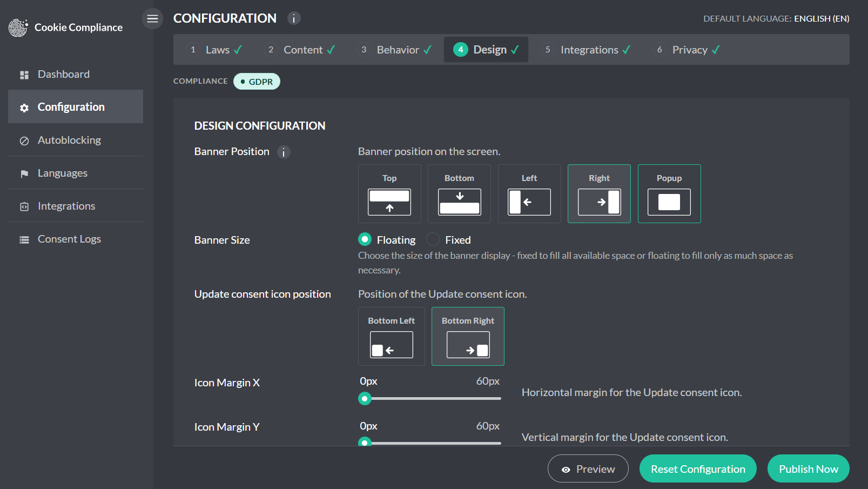Choose the Left banner position
868x489 pixels.
tap(529, 193)
